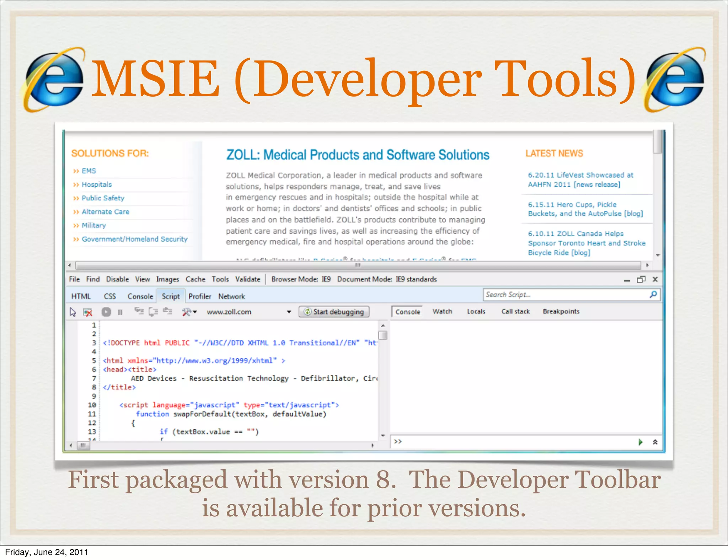
Task: Select the Console tab in the right pane
Action: pyautogui.click(x=407, y=312)
